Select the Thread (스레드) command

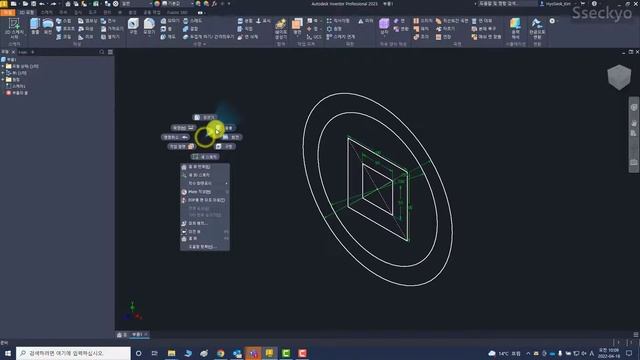(x=192, y=21)
